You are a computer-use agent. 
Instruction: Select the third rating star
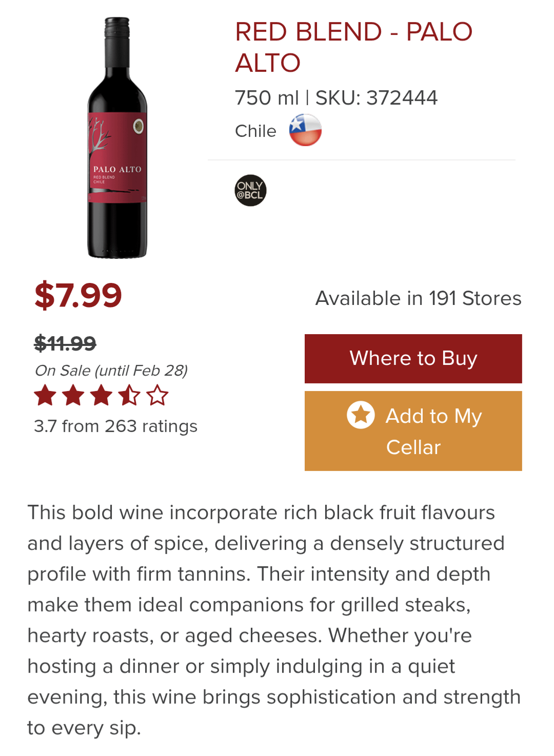[101, 396]
